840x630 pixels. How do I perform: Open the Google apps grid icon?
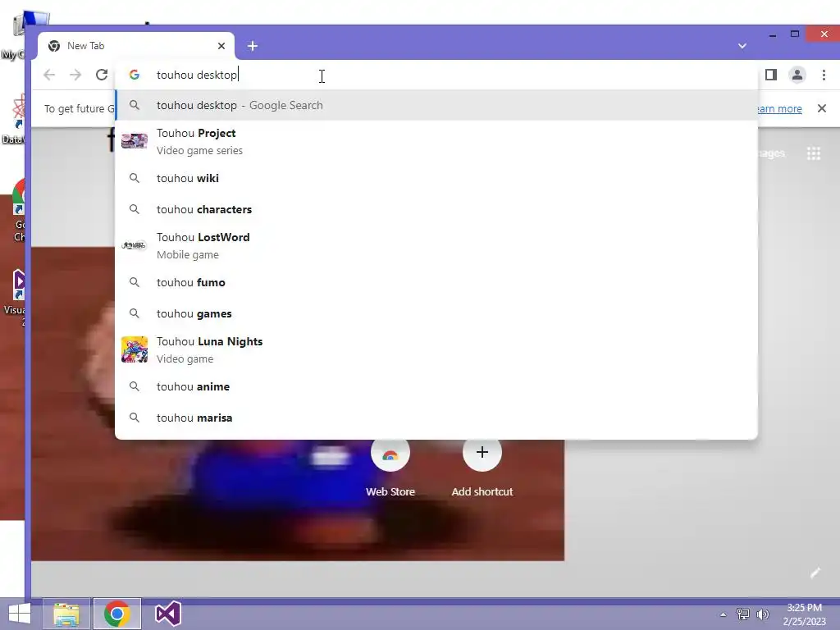814,153
